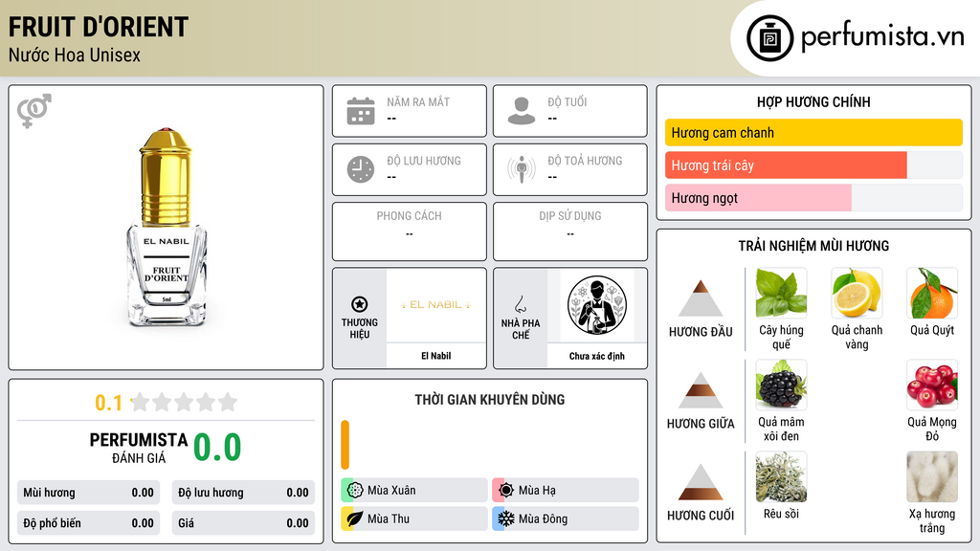This screenshot has width=980, height=551.
Task: Click the perfumista.vn site name
Action: (x=883, y=36)
